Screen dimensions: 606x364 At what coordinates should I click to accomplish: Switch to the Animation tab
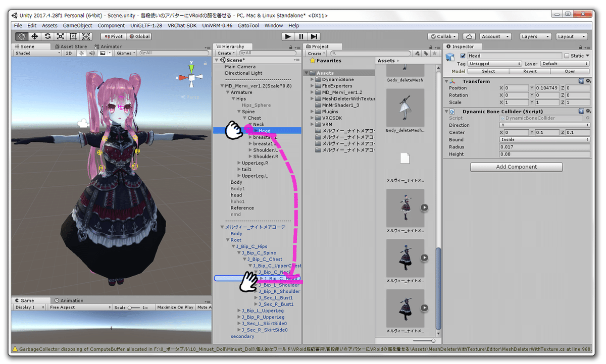(x=68, y=300)
